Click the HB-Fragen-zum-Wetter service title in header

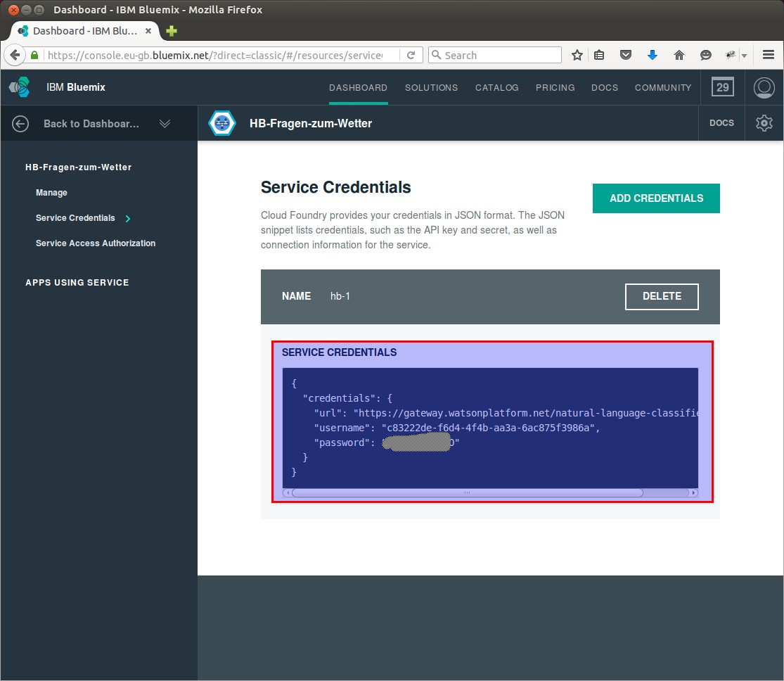click(311, 123)
